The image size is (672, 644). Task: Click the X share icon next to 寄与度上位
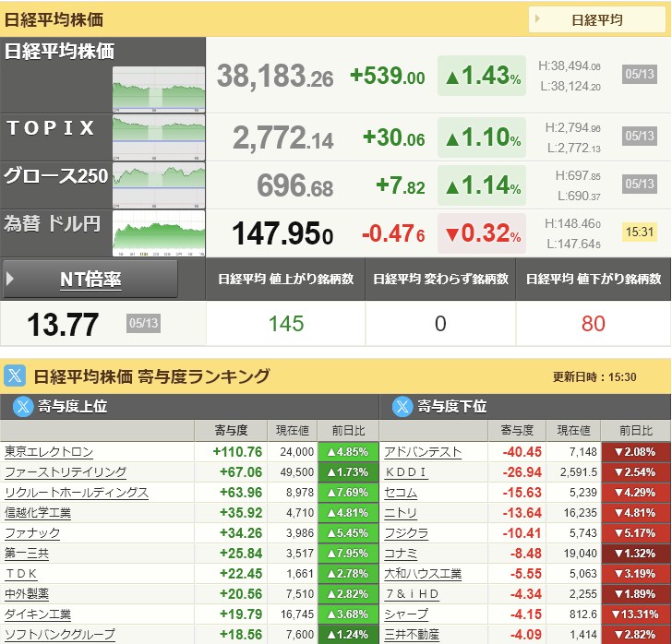pos(23,406)
